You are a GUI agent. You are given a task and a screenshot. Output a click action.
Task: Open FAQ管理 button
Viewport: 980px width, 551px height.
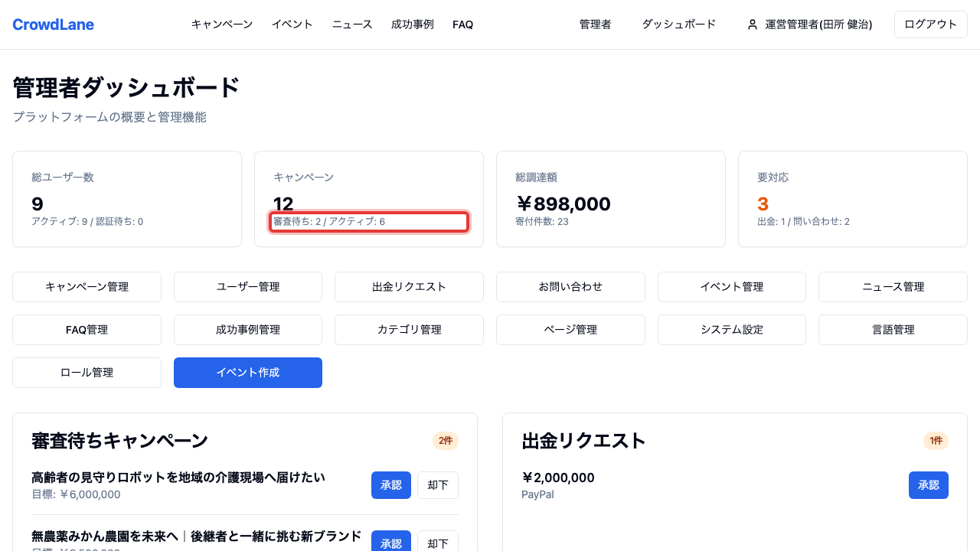point(87,330)
